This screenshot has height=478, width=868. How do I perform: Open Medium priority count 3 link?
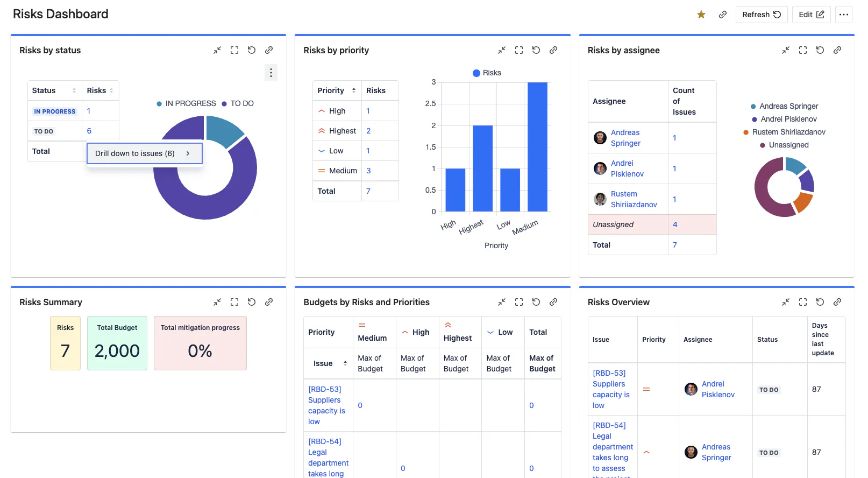pyautogui.click(x=368, y=171)
